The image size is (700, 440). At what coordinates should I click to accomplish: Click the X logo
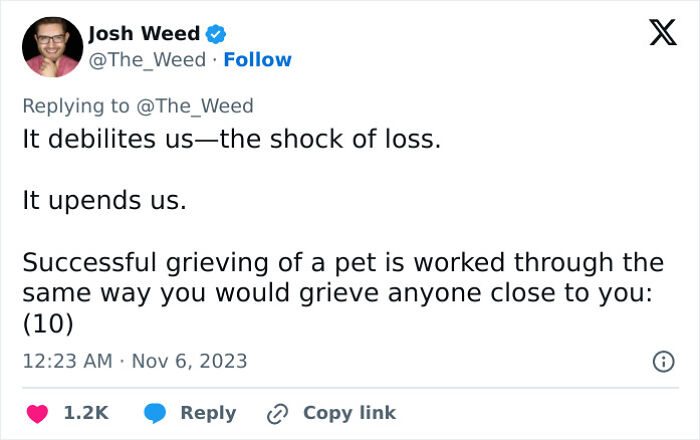point(656,35)
